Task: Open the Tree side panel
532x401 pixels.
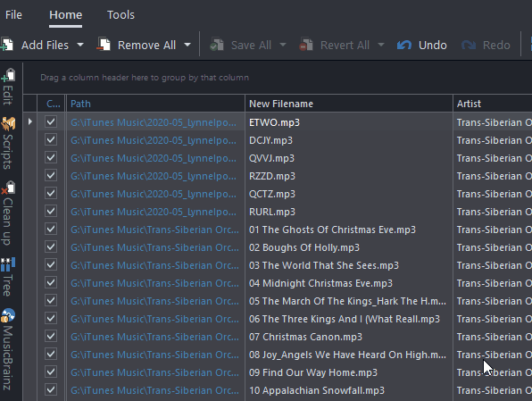Action: pyautogui.click(x=8, y=277)
